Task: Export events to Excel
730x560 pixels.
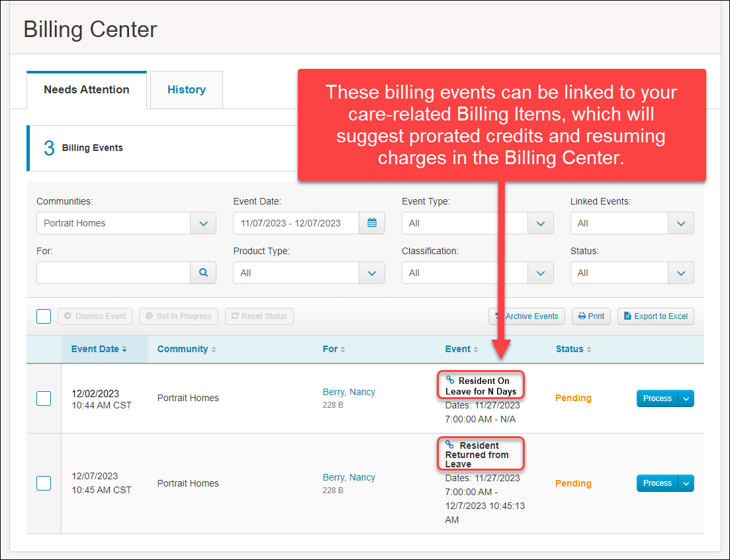Action: (655, 316)
